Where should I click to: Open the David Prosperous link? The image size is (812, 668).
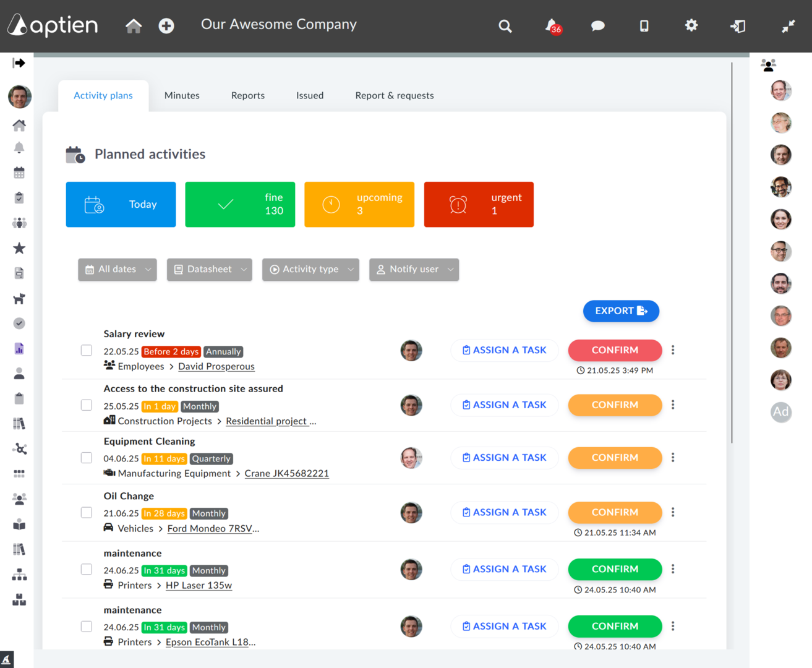click(216, 366)
